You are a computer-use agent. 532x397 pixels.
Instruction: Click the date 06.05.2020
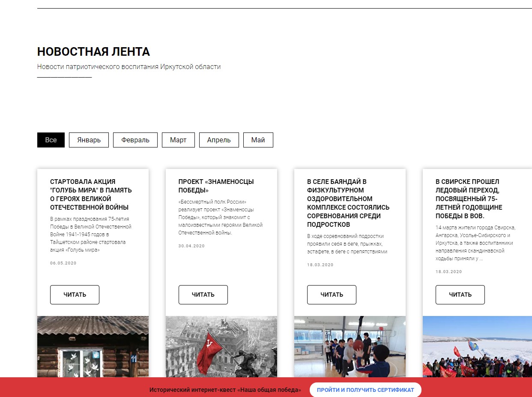63,263
